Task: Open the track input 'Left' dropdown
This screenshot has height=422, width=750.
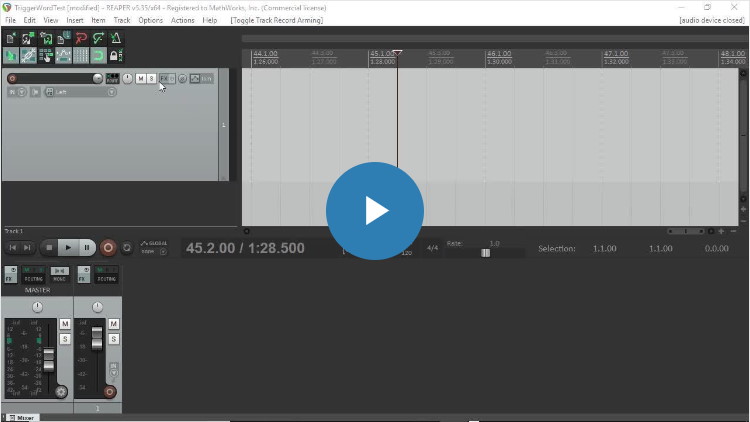Action: pos(80,92)
